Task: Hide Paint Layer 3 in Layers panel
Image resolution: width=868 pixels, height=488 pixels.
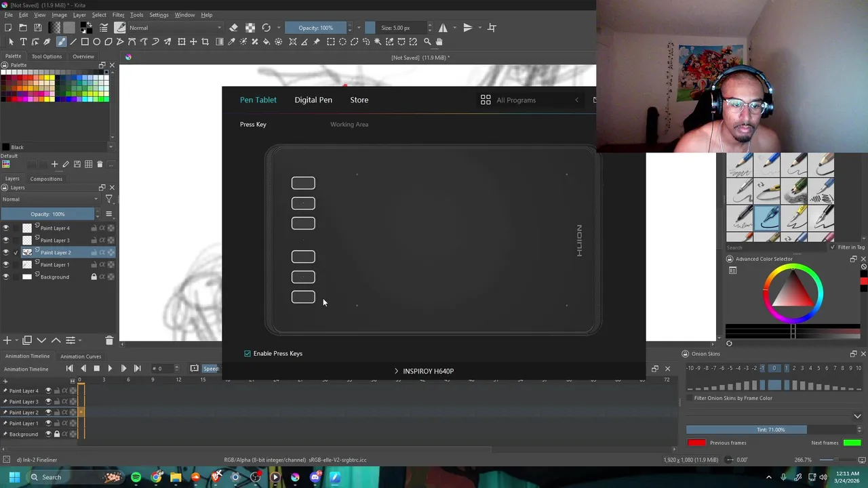Action: pyautogui.click(x=6, y=240)
